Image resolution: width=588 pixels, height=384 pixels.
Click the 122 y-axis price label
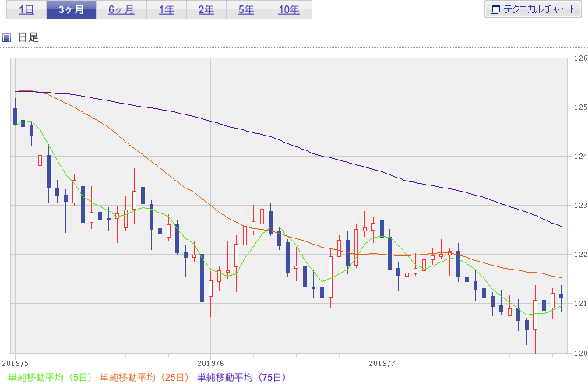click(x=580, y=255)
